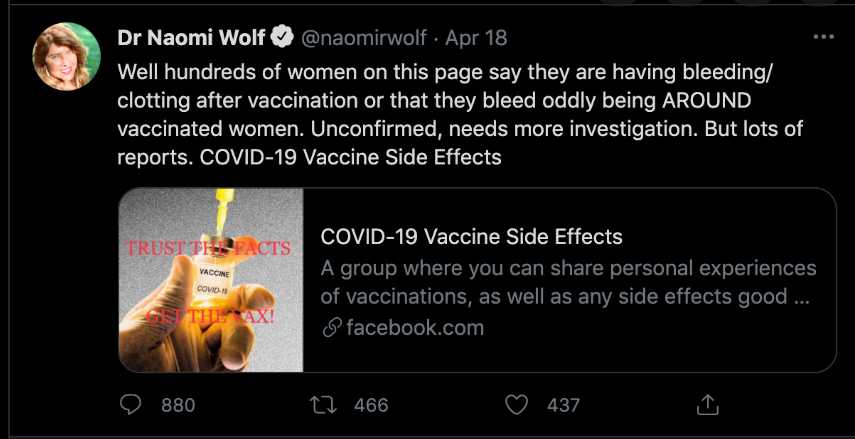Screen dimensions: 855x439
Task: Click the card description about sharing personal experiences
Action: pyautogui.click(x=568, y=283)
